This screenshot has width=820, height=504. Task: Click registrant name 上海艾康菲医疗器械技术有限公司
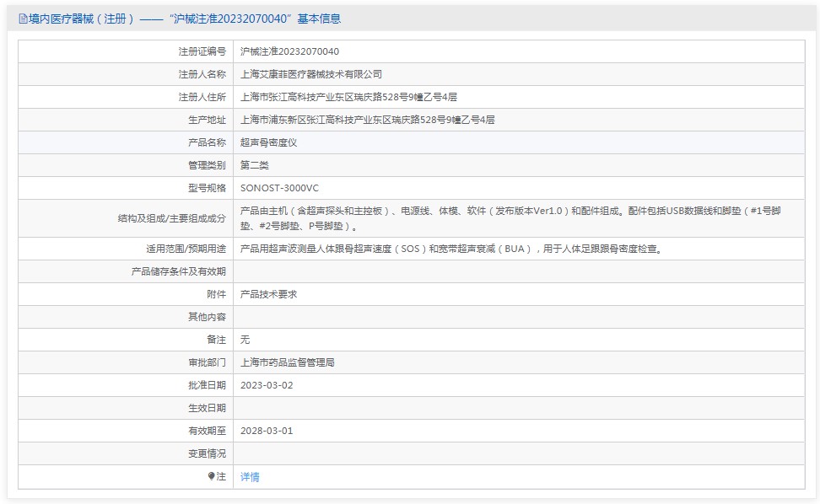tap(311, 74)
